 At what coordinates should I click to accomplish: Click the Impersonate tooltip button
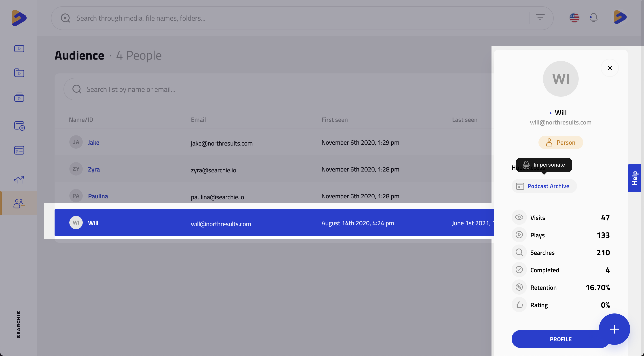pyautogui.click(x=544, y=165)
